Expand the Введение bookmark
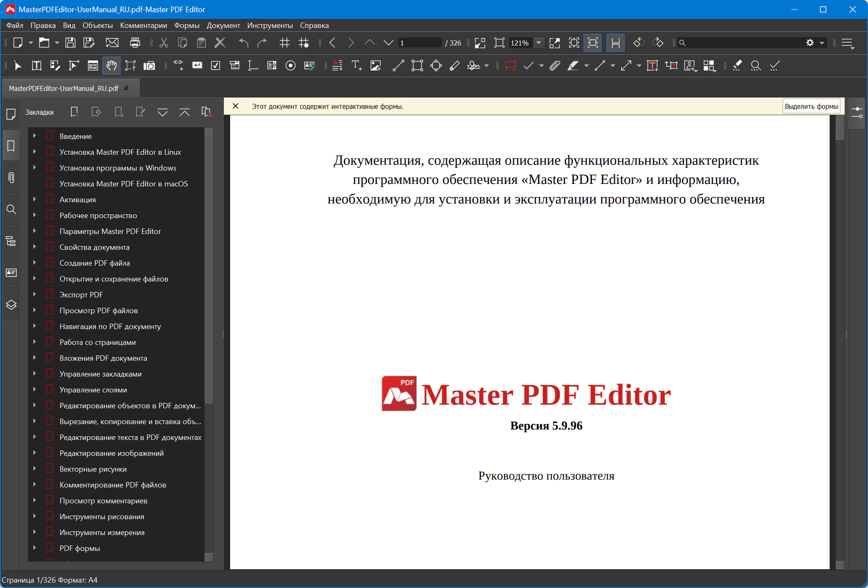Image resolution: width=868 pixels, height=588 pixels. 35,136
